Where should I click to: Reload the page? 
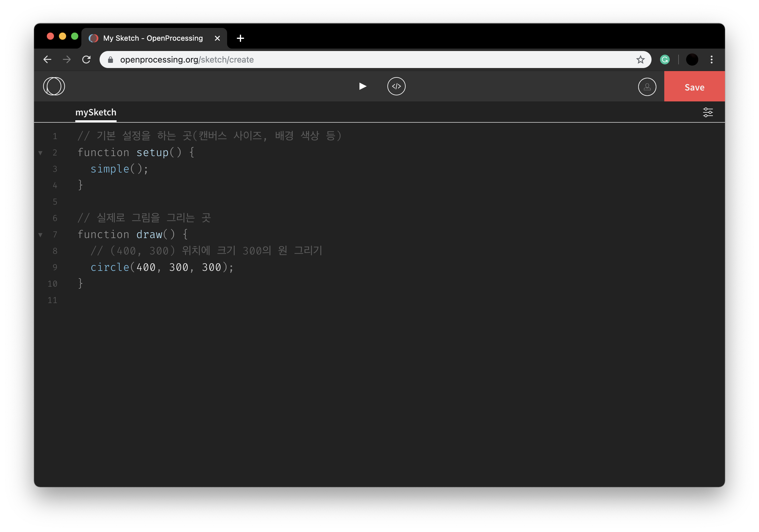point(86,60)
